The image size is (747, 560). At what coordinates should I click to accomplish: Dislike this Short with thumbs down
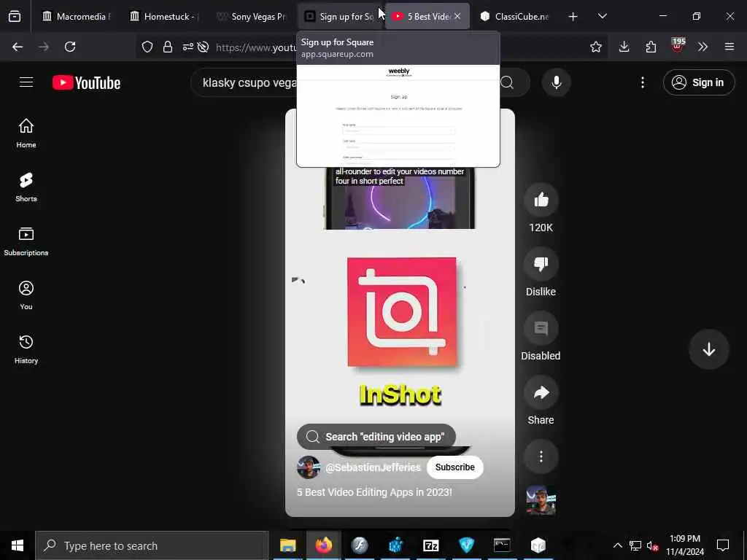(541, 264)
